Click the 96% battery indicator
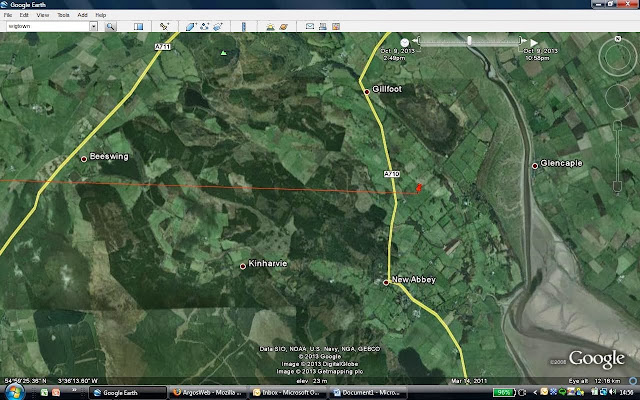Screen dimensions: 640x400 pyautogui.click(x=504, y=393)
